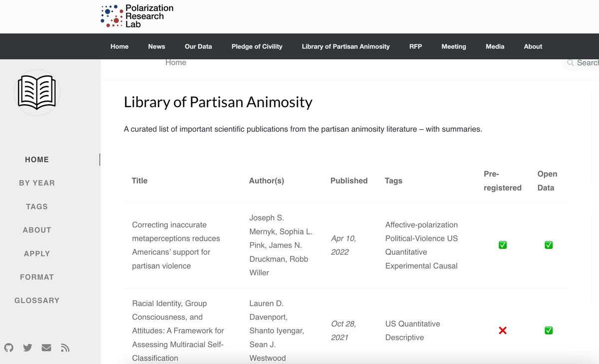Click the search magnifier icon

571,63
